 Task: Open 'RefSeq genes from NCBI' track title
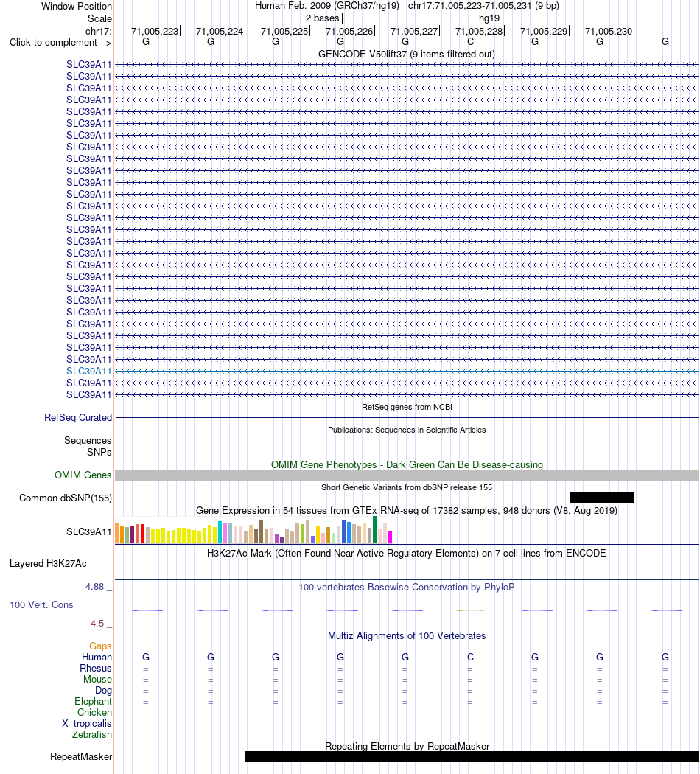[x=407, y=407]
